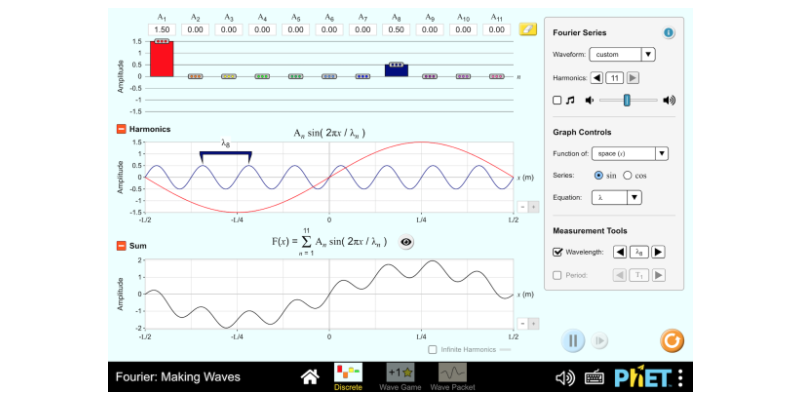Enable the music note sound checkbox

click(x=557, y=100)
